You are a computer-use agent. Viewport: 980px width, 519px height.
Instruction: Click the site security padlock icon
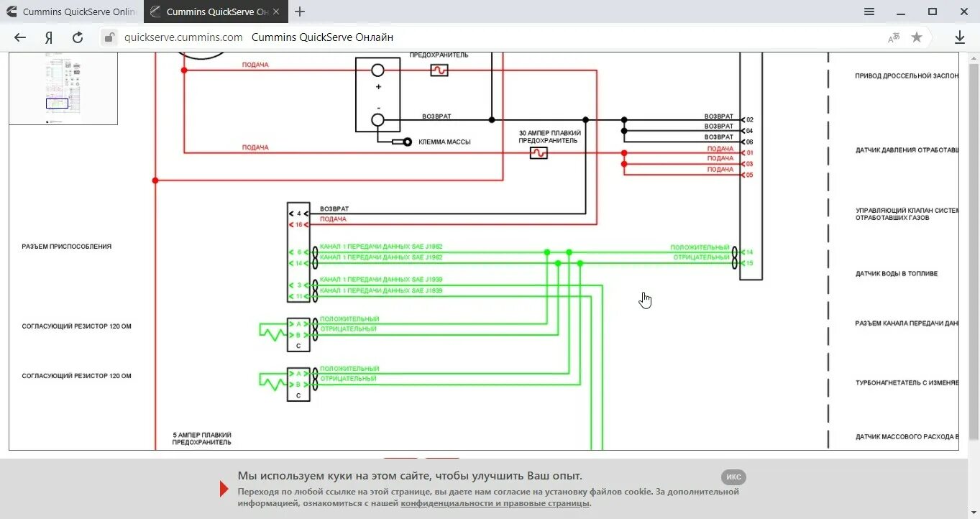click(x=109, y=37)
